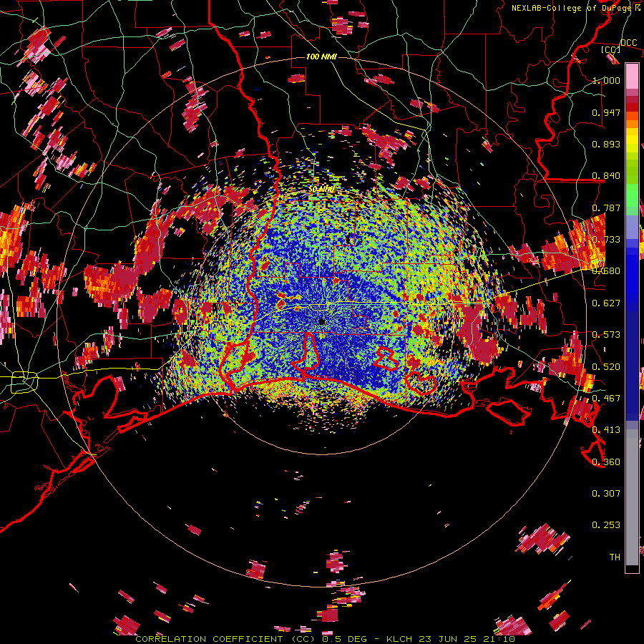Image resolution: width=644 pixels, height=644 pixels.
Task: Pick the dark navy segment of the color bar
Action: [x=632, y=361]
